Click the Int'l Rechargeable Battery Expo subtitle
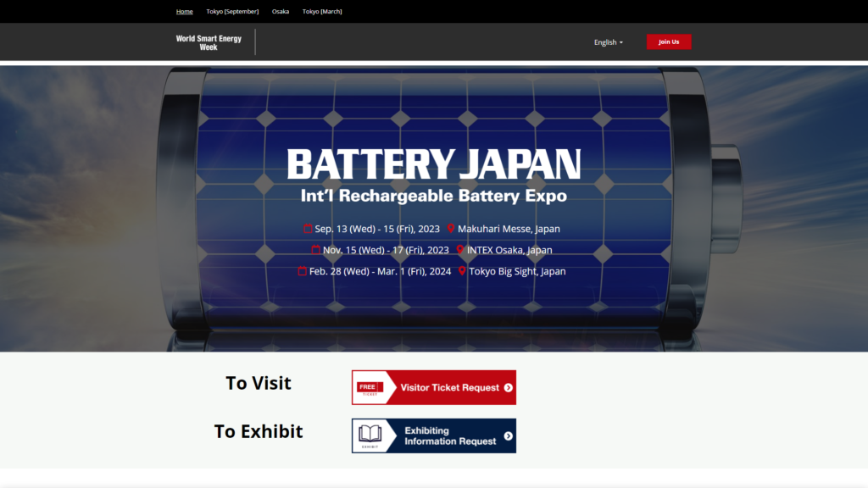Screen dimensions: 868x488 [434, 196]
